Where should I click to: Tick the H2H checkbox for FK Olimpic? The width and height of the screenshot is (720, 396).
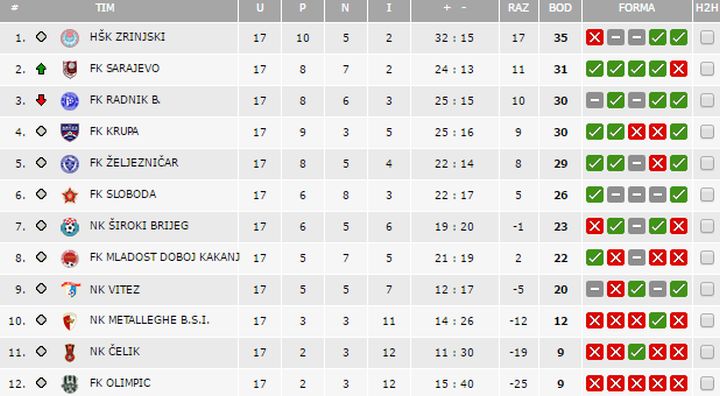point(707,383)
